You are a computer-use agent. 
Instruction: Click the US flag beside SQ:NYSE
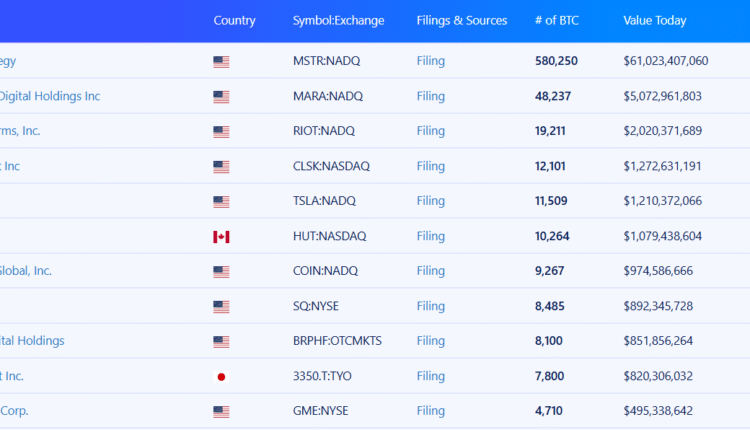(x=221, y=307)
